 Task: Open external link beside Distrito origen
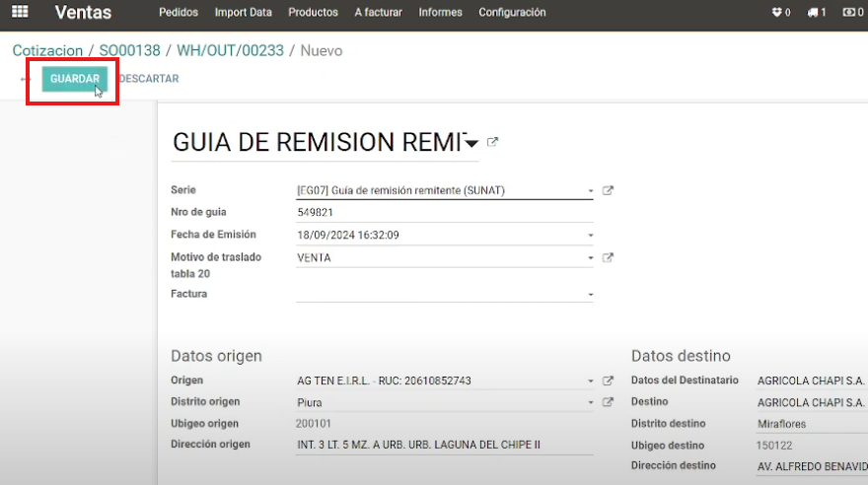coord(608,402)
